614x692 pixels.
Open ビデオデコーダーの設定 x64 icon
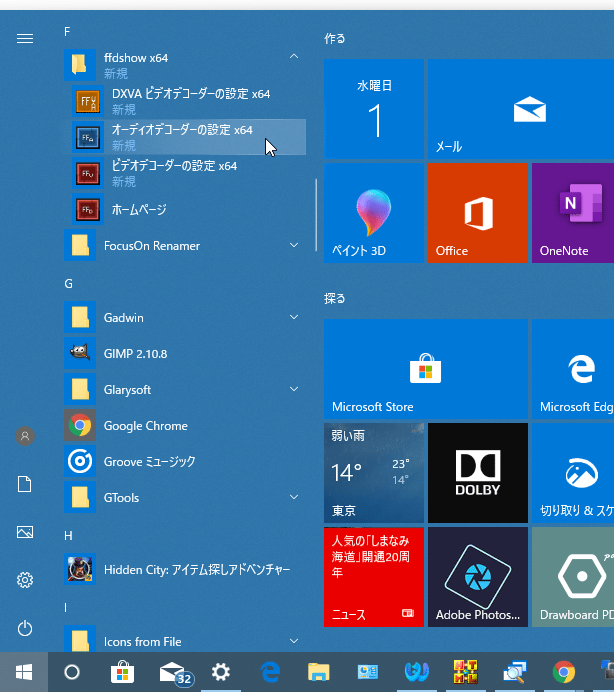pos(88,173)
